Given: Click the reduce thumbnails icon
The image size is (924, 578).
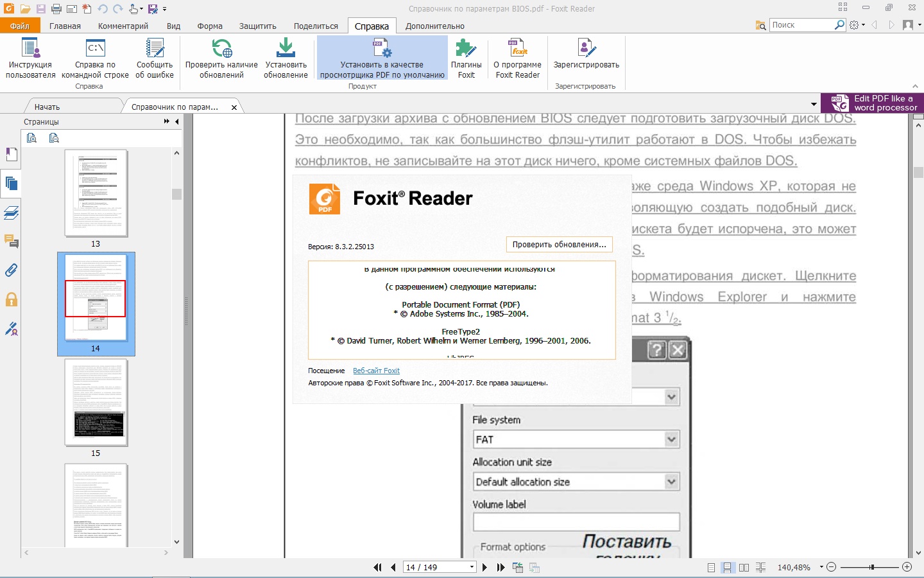Looking at the screenshot, I should (54, 137).
